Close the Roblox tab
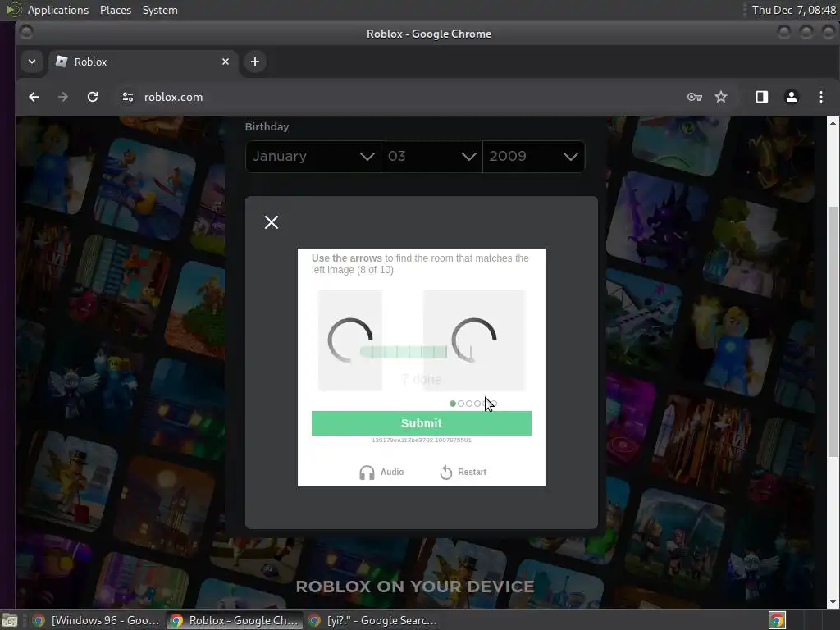This screenshot has width=840, height=630. (226, 62)
